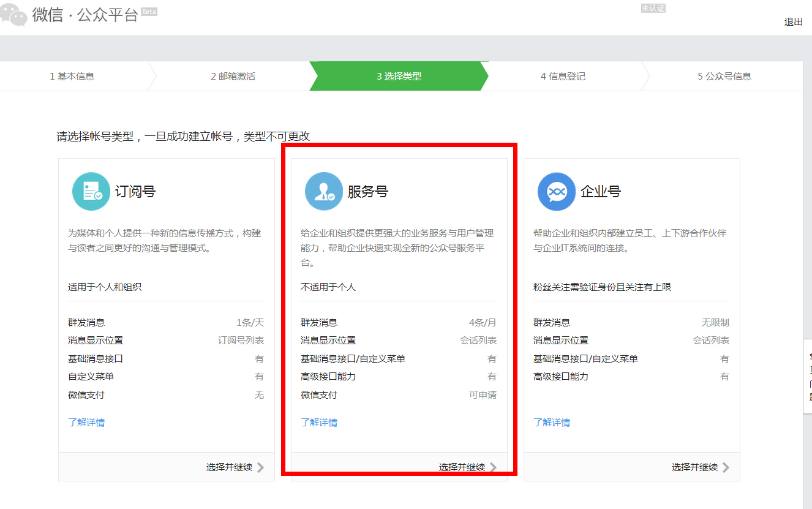Click the WeChat 公众平台 logo icon

pos(12,15)
